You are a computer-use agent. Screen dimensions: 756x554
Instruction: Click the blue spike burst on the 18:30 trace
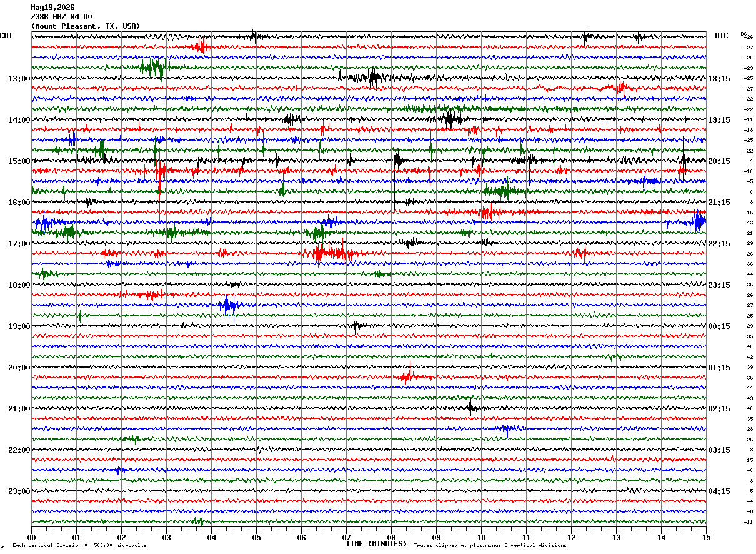coord(229,306)
